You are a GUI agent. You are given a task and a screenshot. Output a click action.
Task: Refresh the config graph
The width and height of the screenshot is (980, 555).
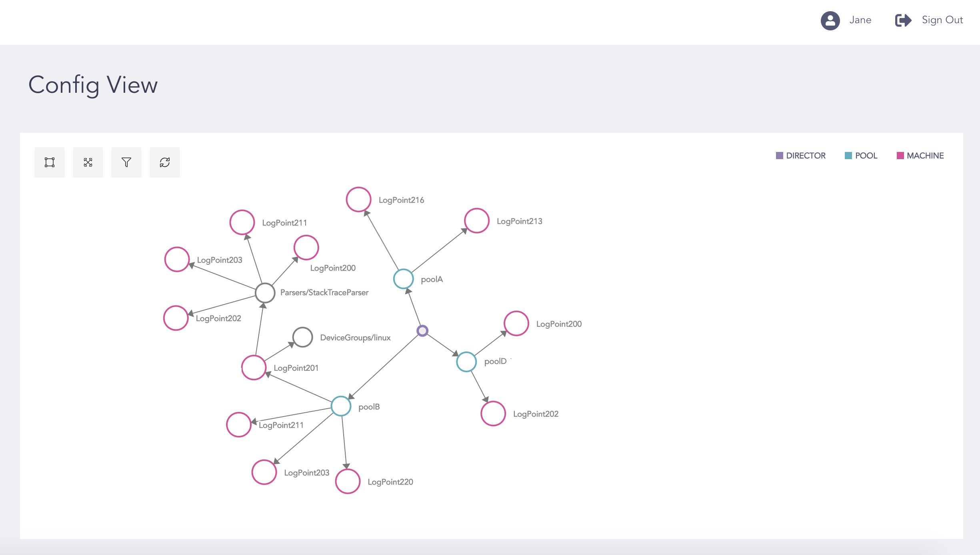click(x=165, y=162)
